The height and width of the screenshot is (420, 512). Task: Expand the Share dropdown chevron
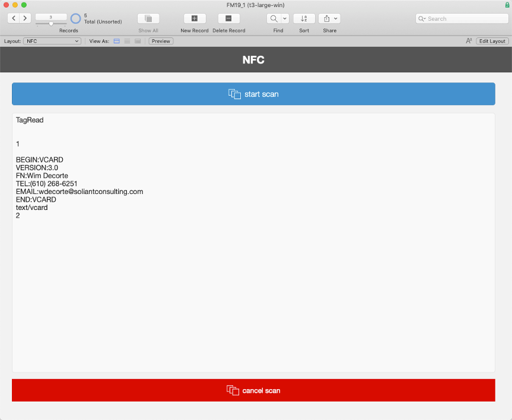pos(336,18)
